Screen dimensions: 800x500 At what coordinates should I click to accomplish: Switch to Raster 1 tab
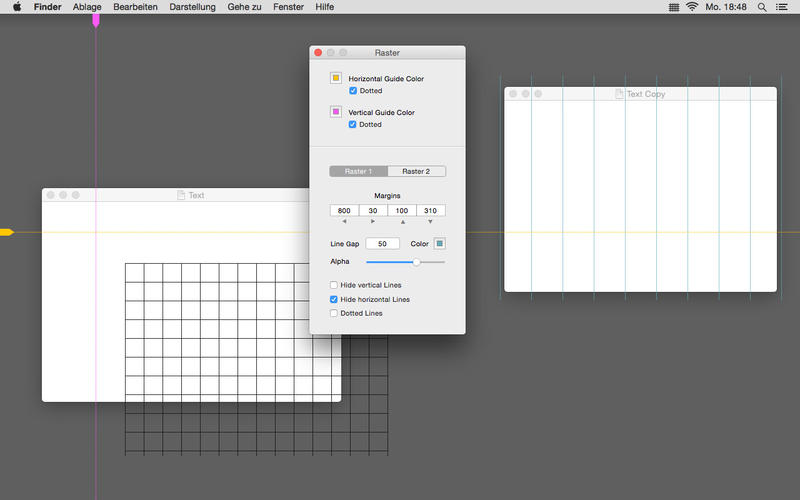click(x=359, y=171)
